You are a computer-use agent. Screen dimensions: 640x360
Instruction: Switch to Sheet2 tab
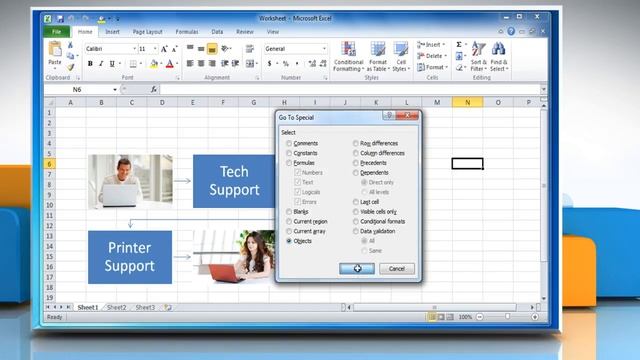(117, 307)
